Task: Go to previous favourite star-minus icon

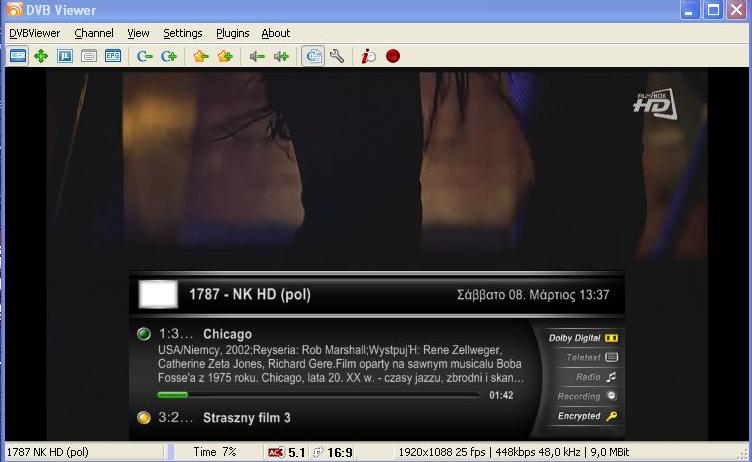Action: click(201, 57)
